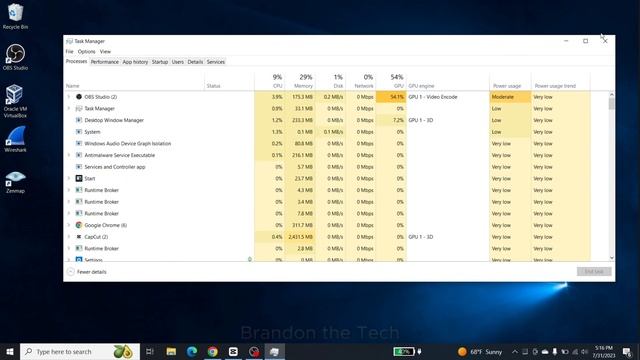Image resolution: width=640 pixels, height=360 pixels.
Task: Open the Windows Start button
Action: [10, 351]
